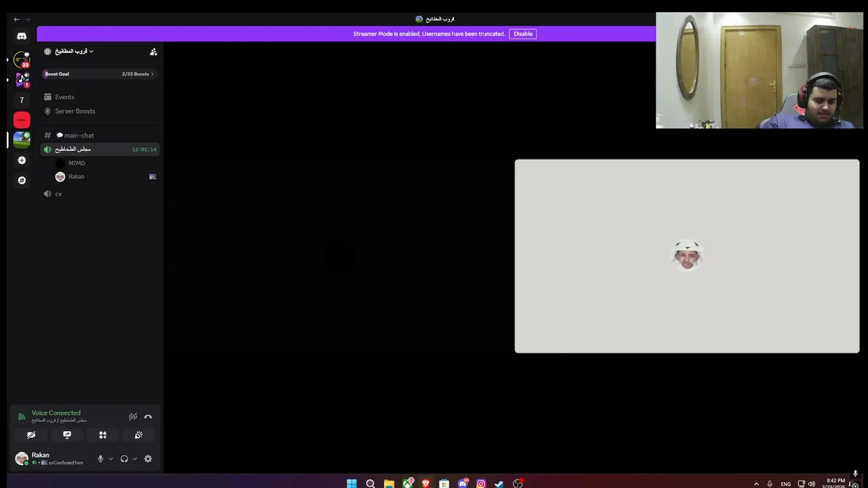
Task: Open clock showing 8:42 PM
Action: (x=835, y=483)
